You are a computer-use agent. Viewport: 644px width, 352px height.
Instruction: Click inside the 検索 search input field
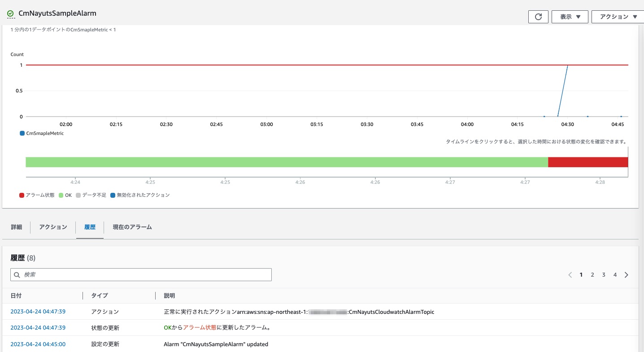click(x=135, y=274)
